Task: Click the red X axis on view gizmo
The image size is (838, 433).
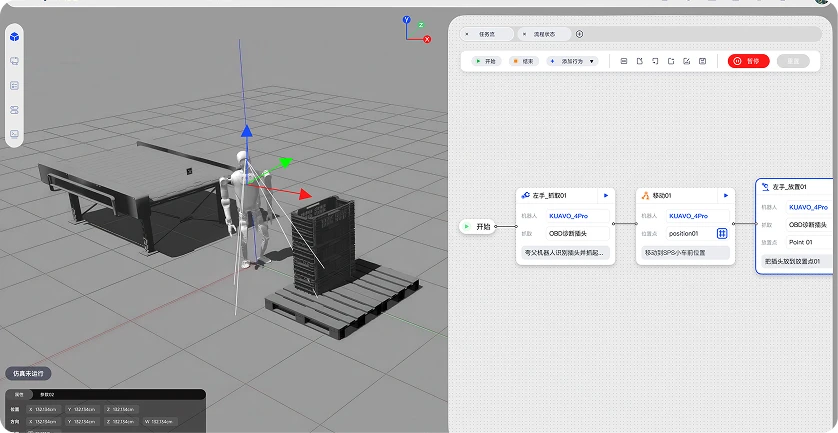Action: pyautogui.click(x=427, y=40)
